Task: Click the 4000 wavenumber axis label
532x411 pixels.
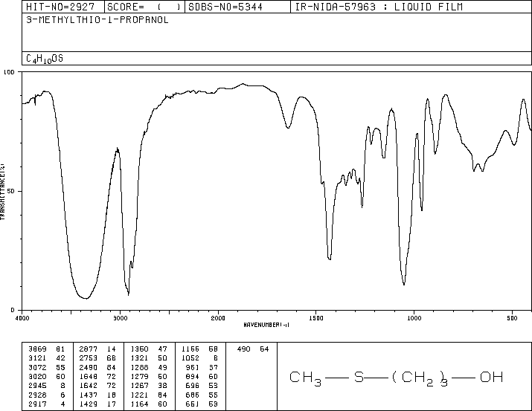Action: 22,318
